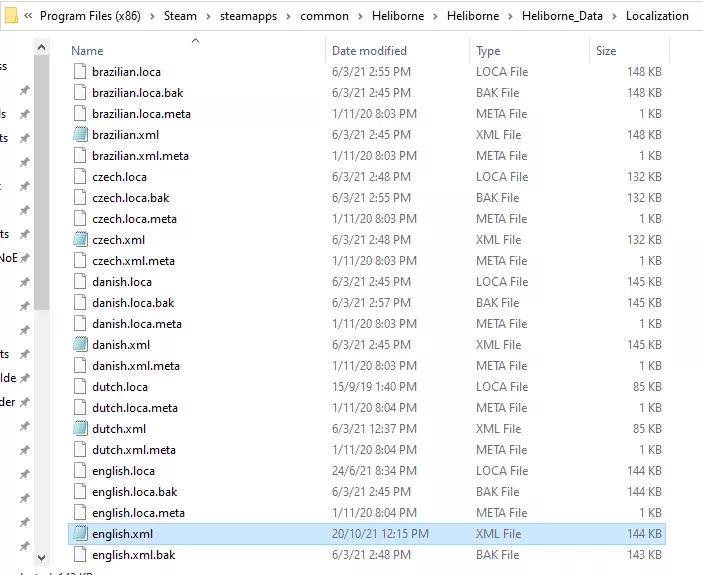Click the brazilian.loca.bak file icon

click(80, 92)
